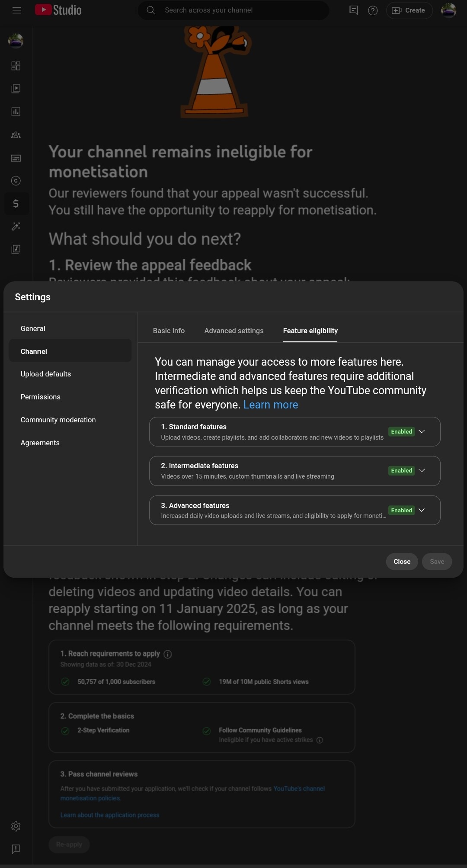The width and height of the screenshot is (467, 868).
Task: Click the '2. Complete the basics' heading
Action: coord(97,716)
